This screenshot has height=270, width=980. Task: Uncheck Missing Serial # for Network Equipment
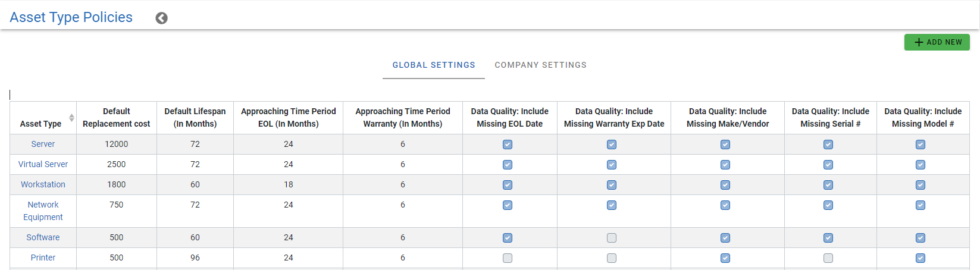pos(828,205)
